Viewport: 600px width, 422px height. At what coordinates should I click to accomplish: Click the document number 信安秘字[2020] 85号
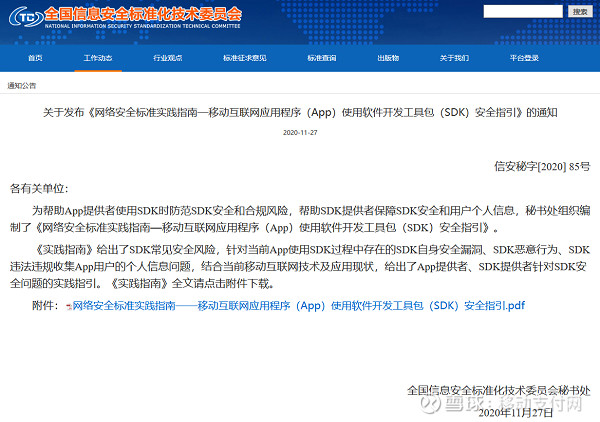(x=542, y=166)
